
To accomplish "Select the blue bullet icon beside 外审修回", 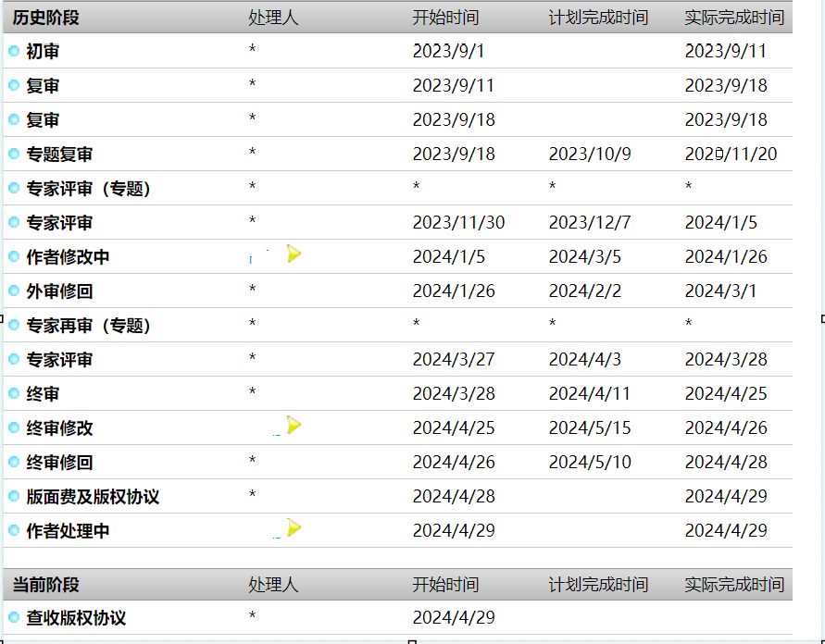I will pyautogui.click(x=14, y=291).
